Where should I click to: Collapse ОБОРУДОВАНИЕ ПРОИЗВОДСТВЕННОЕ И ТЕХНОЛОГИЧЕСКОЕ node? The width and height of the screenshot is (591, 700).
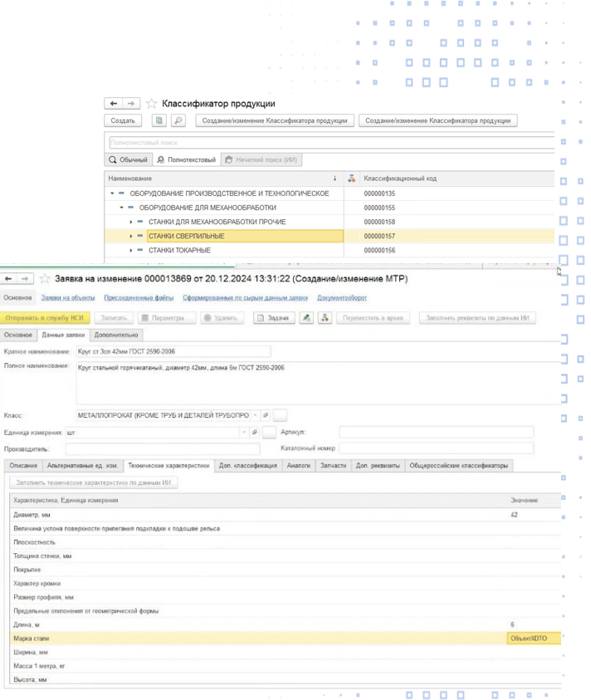pos(113,193)
